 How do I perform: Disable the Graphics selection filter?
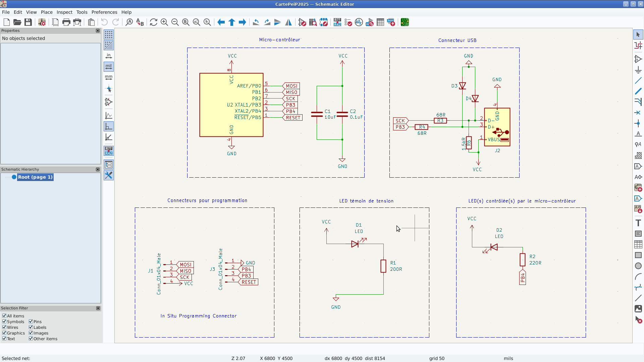click(x=4, y=333)
